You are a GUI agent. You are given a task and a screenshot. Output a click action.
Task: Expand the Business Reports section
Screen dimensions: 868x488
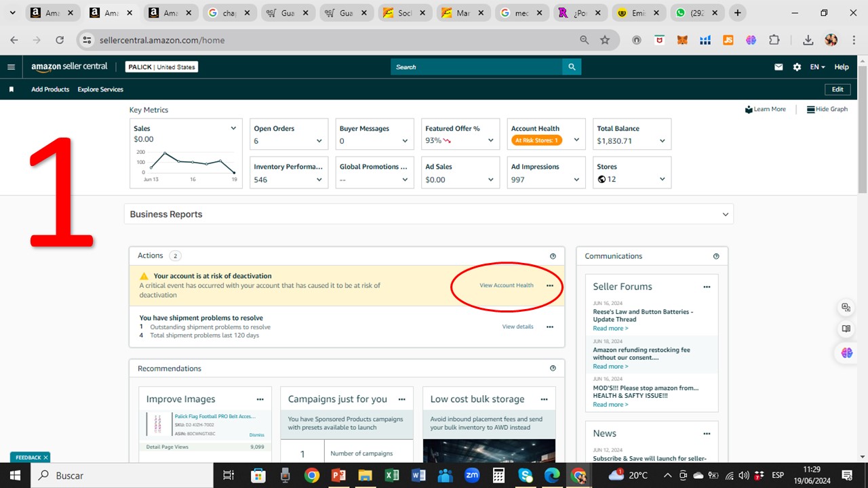(x=725, y=214)
